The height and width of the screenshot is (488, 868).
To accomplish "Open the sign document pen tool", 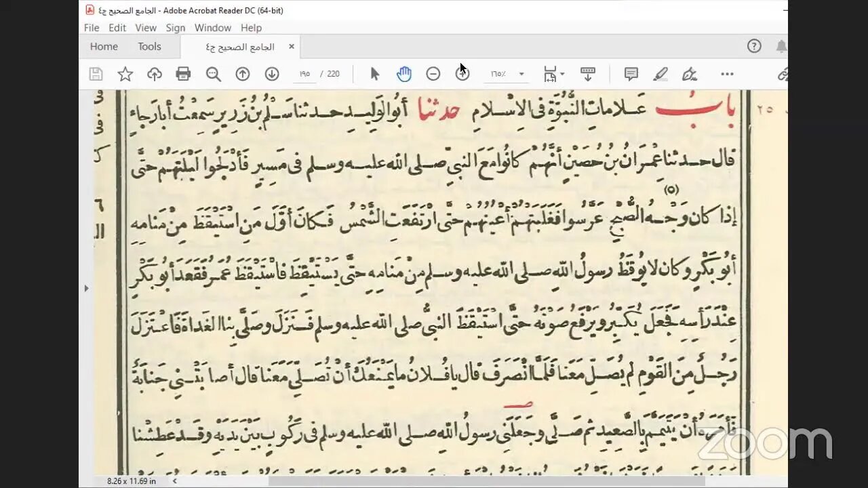I will point(690,74).
